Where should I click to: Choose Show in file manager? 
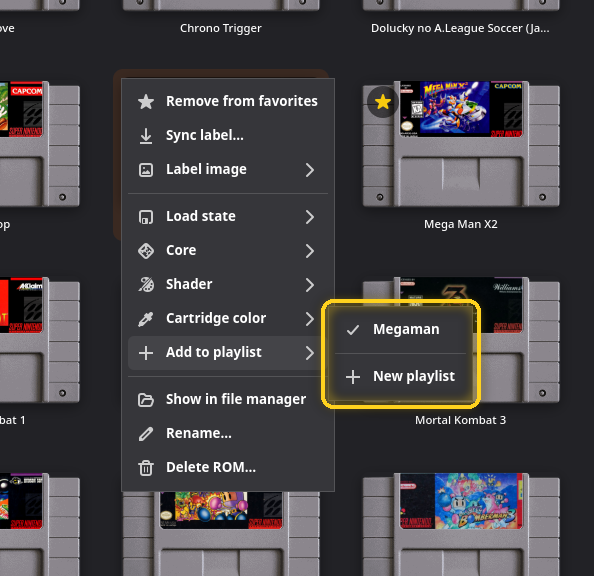point(228,400)
